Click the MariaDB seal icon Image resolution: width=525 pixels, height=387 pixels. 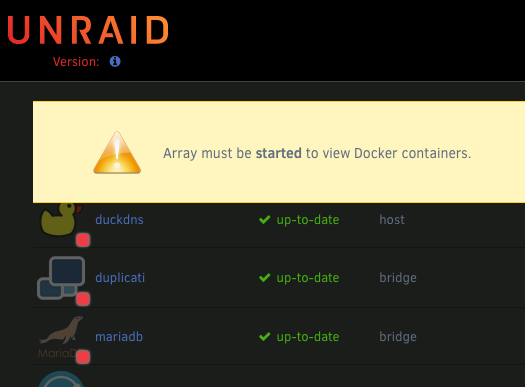point(60,336)
